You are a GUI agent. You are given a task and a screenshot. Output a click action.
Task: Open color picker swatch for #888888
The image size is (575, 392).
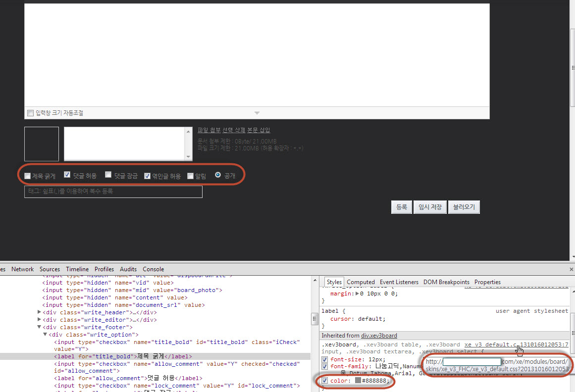[358, 381]
